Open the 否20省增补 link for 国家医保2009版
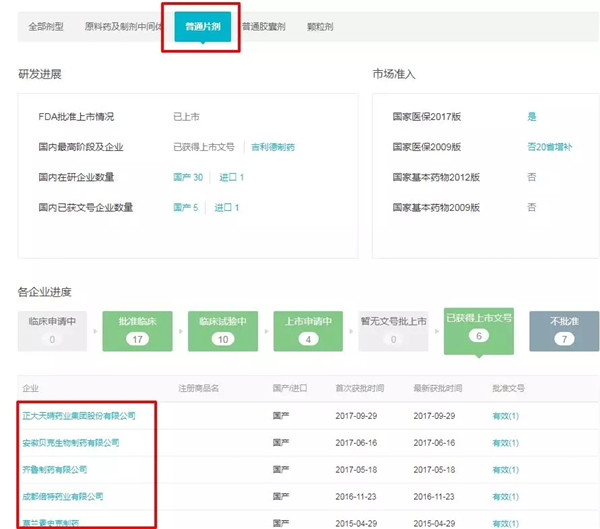600x529 pixels. [550, 147]
